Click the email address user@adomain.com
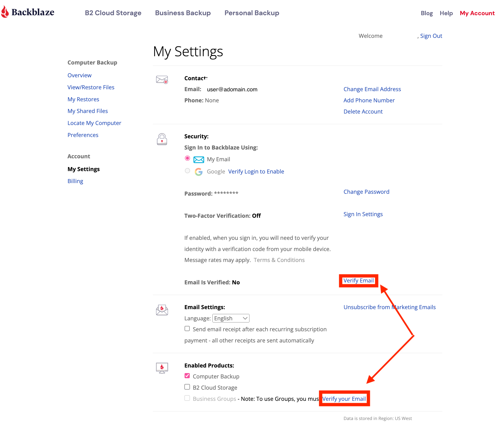504x424 pixels. (x=232, y=89)
